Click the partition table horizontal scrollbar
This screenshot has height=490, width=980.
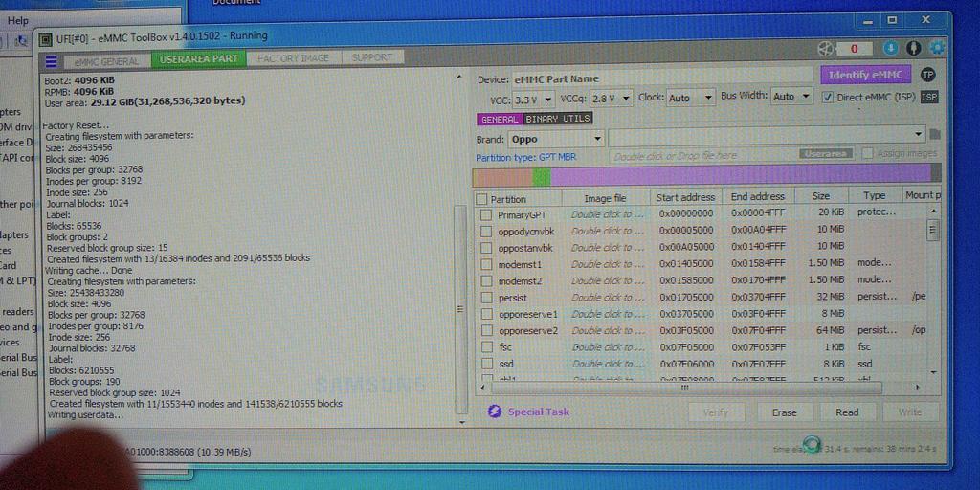click(687, 389)
